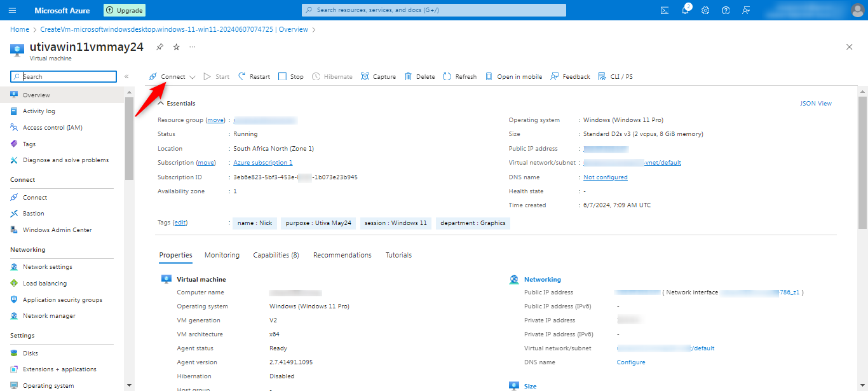This screenshot has width=868, height=391.
Task: Click the Upgrade button
Action: point(125,10)
